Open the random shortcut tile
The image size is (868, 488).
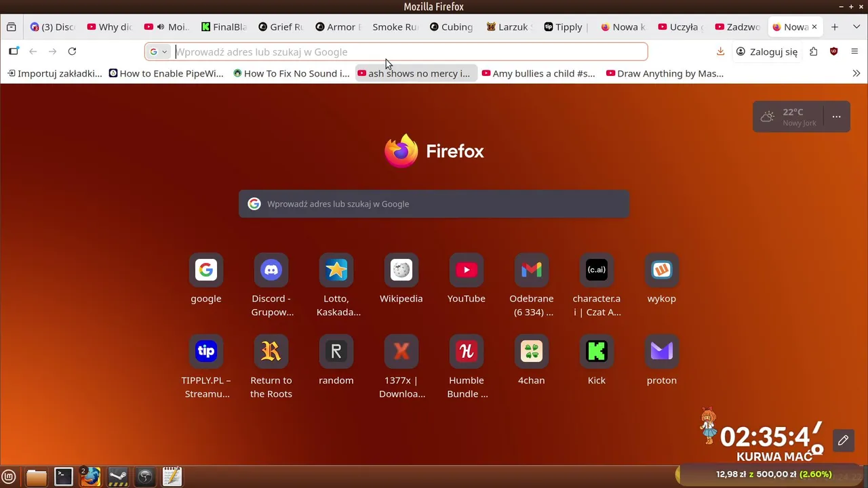(x=336, y=351)
